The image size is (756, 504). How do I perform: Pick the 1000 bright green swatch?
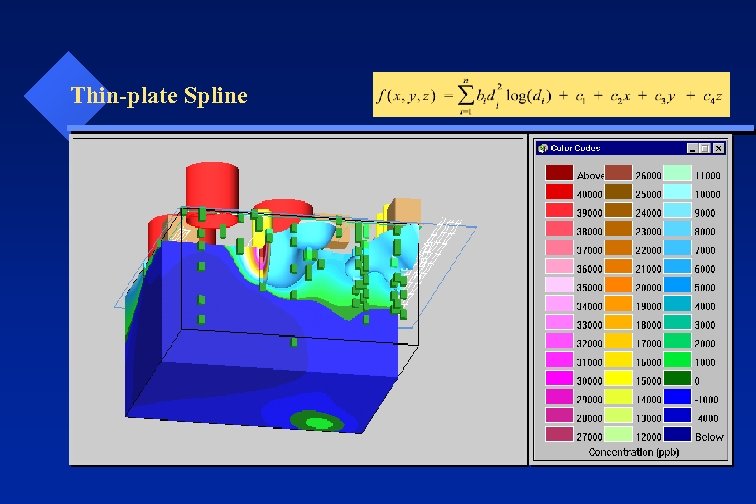[677, 359]
